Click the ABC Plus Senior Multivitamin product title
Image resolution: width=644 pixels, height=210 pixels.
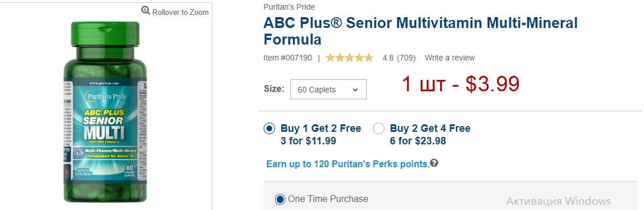coord(421,31)
